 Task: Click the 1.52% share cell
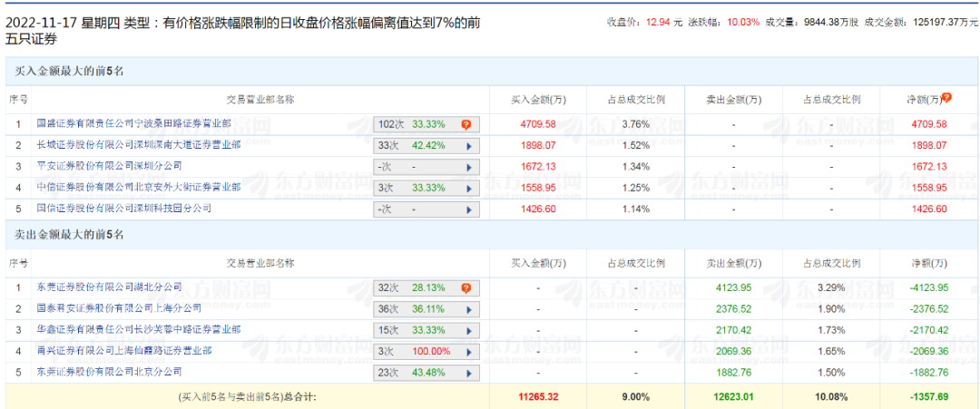click(635, 145)
